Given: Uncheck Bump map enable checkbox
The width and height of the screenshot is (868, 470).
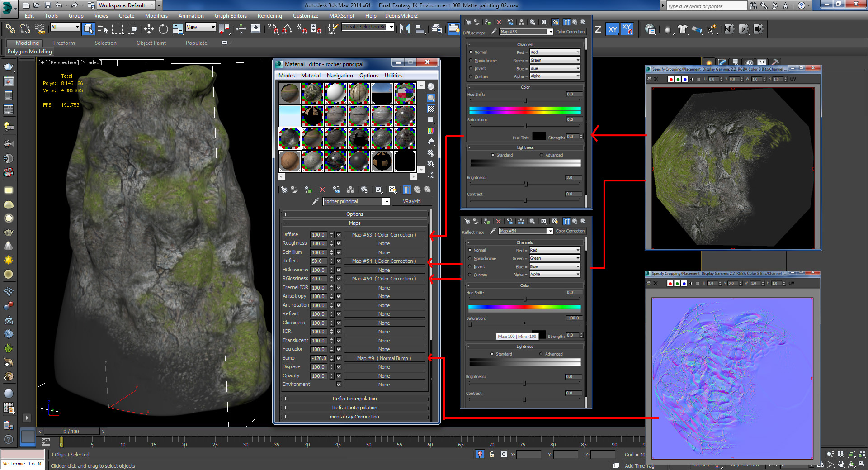Looking at the screenshot, I should coord(339,358).
